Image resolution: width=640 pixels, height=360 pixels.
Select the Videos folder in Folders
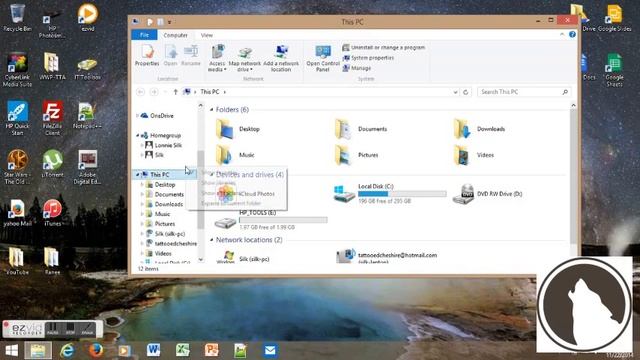click(474, 155)
